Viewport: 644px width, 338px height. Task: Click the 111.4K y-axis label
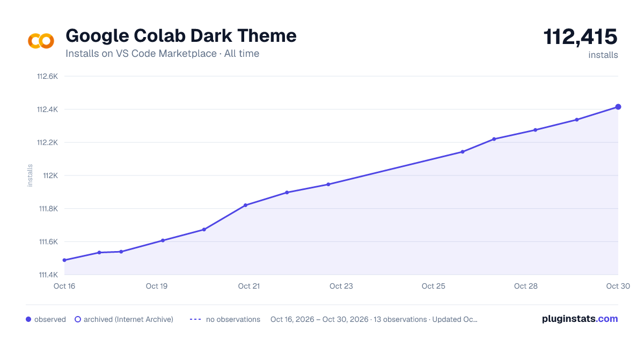[48, 275]
